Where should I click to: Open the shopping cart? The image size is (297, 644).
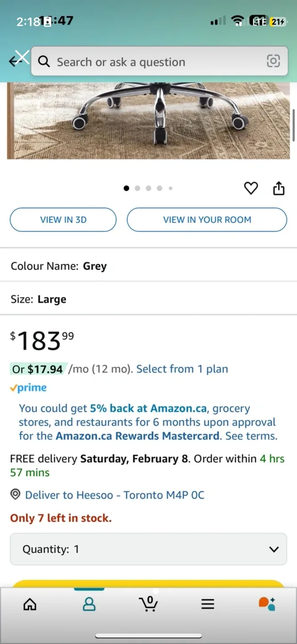pyautogui.click(x=148, y=604)
